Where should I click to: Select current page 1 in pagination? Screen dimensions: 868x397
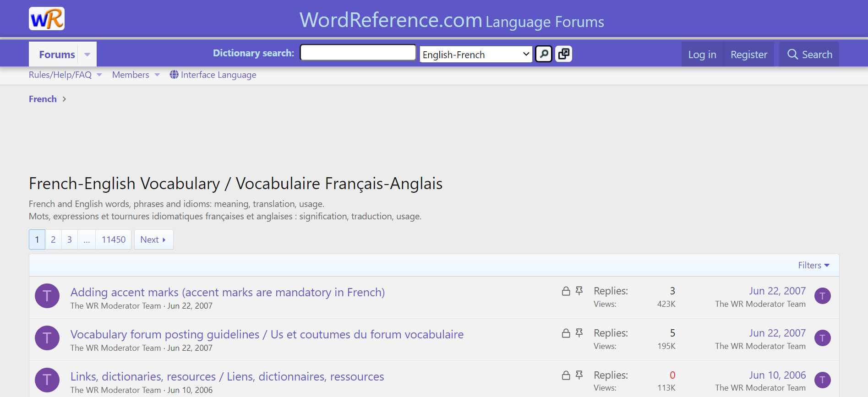[37, 239]
